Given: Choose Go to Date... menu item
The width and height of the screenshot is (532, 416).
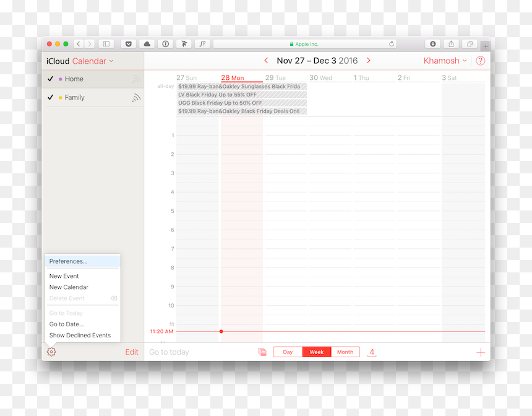Looking at the screenshot, I should coord(82,324).
